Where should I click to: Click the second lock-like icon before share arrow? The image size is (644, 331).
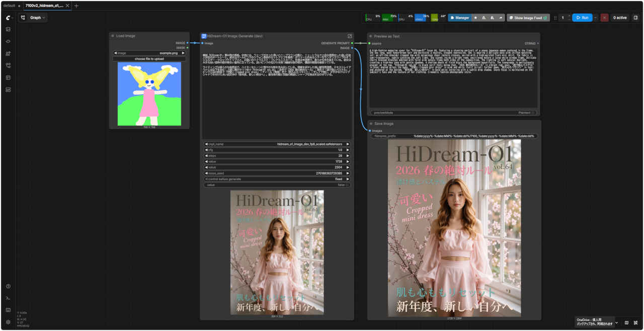pos(492,18)
